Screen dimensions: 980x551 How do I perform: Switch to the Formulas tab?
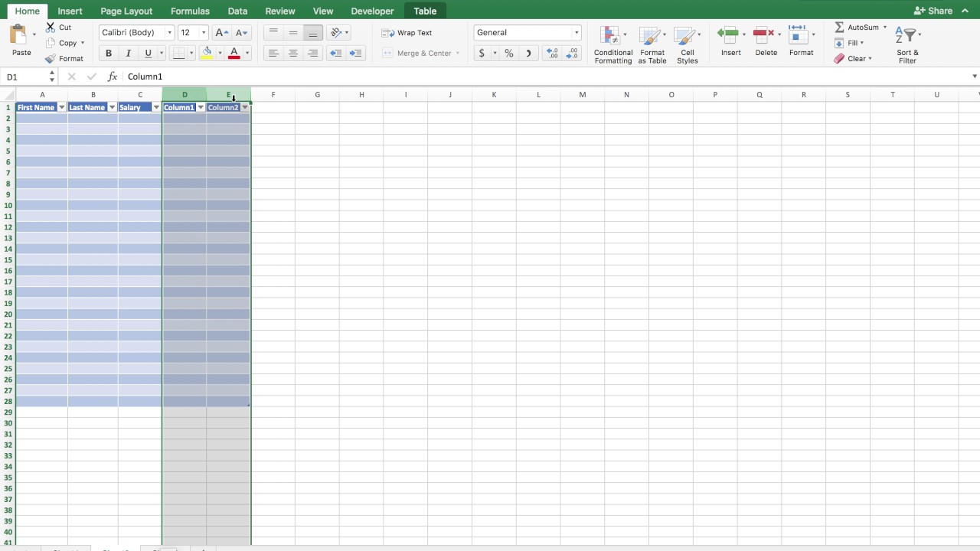pyautogui.click(x=190, y=11)
